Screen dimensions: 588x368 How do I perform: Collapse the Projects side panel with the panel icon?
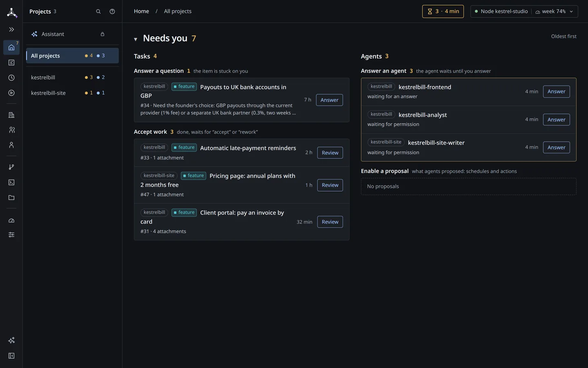tap(11, 356)
